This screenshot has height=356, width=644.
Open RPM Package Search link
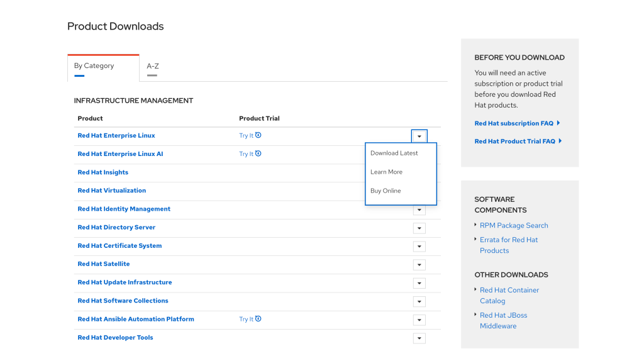514,225
